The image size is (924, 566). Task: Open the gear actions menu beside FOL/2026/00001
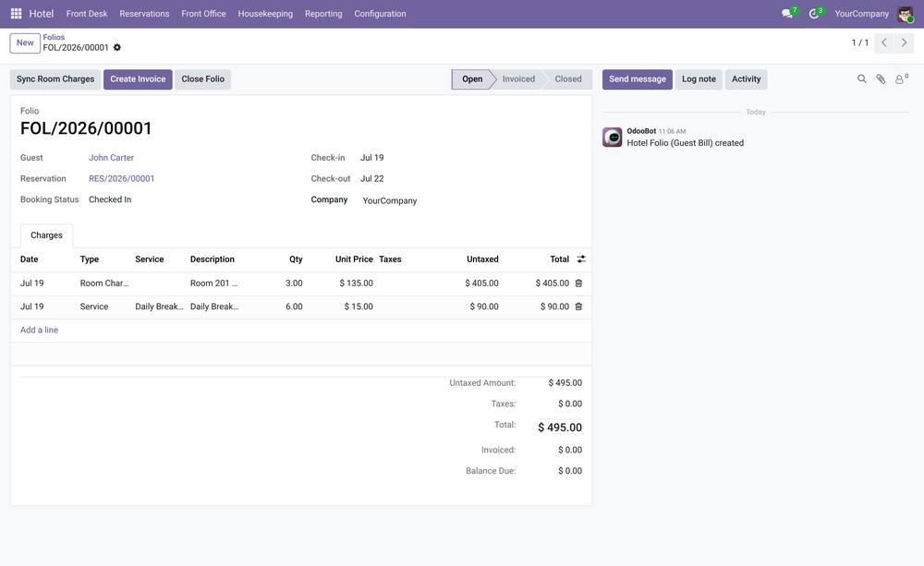(x=117, y=48)
